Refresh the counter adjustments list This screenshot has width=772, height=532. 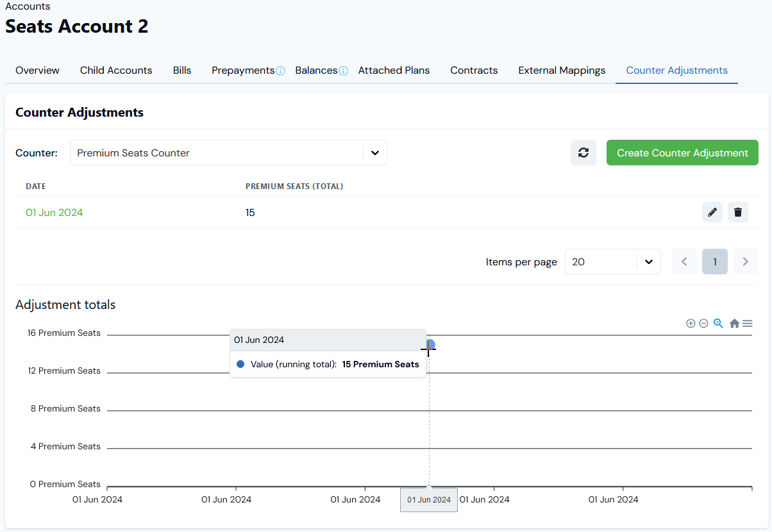pos(583,153)
